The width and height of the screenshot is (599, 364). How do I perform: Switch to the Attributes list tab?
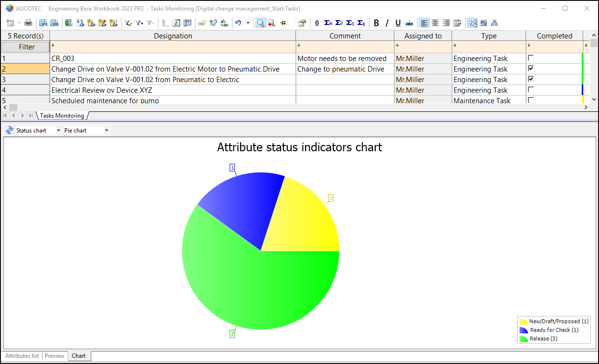pyautogui.click(x=22, y=356)
